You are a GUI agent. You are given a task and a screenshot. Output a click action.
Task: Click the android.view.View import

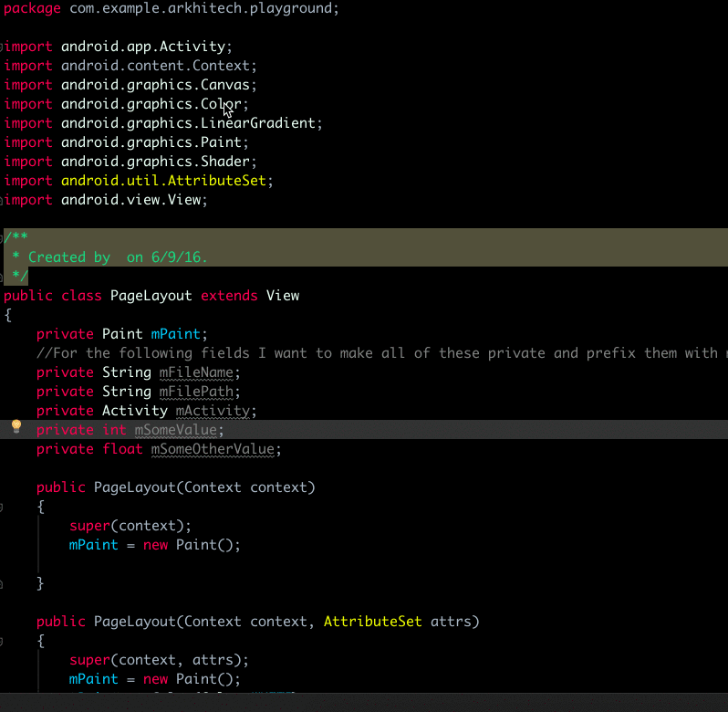[131, 200]
